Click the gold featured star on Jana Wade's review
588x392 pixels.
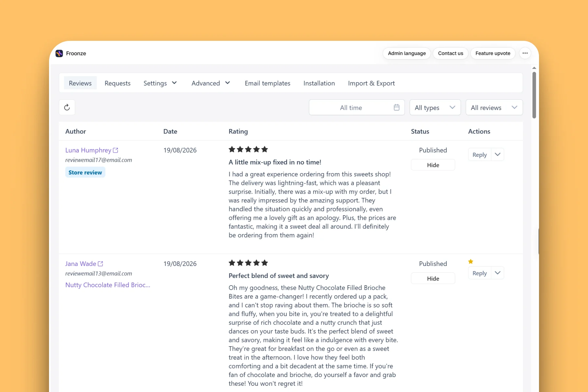point(471,261)
